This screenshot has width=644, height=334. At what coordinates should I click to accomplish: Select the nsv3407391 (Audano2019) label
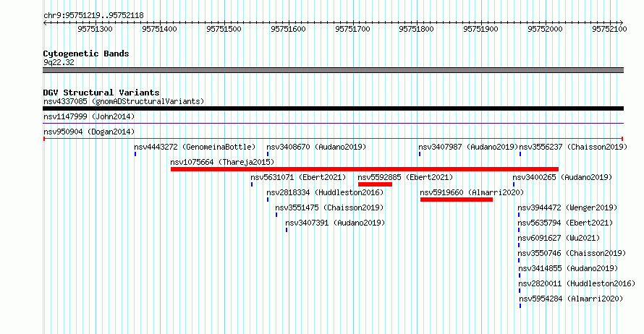pos(335,223)
